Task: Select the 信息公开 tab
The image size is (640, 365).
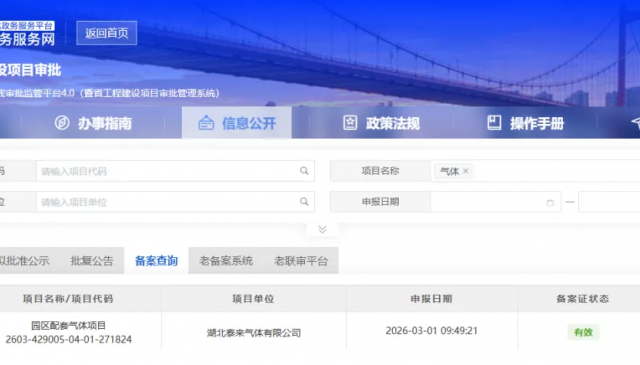Action: (237, 123)
